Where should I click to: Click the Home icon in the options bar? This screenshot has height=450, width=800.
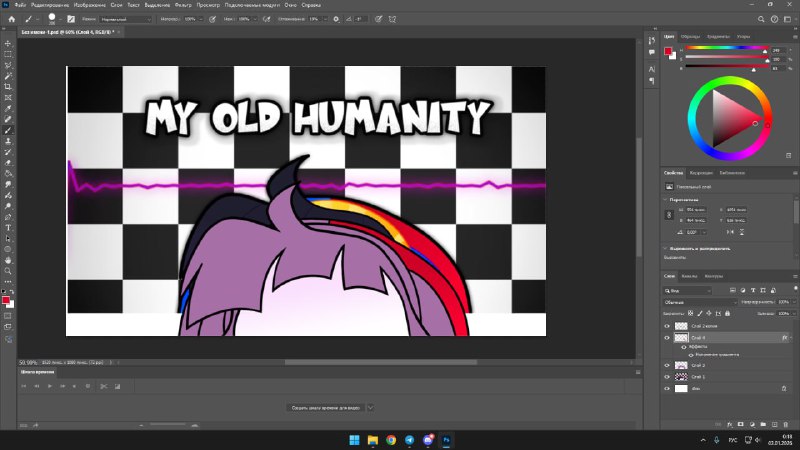[12, 19]
